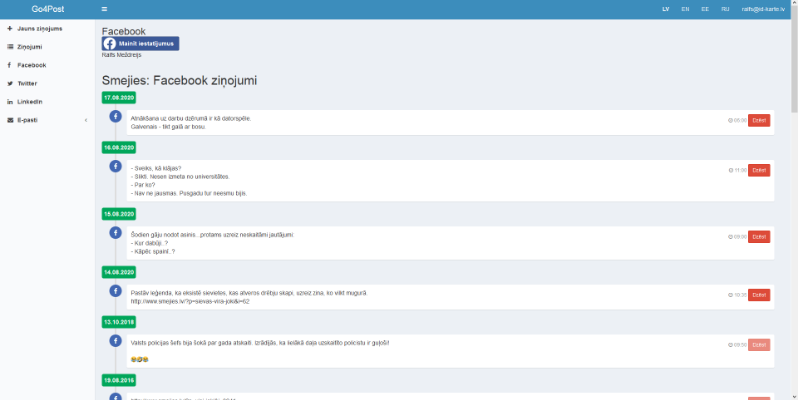Click the 13.10.2018 date label
Image resolution: width=798 pixels, height=400 pixels.
click(x=119, y=322)
